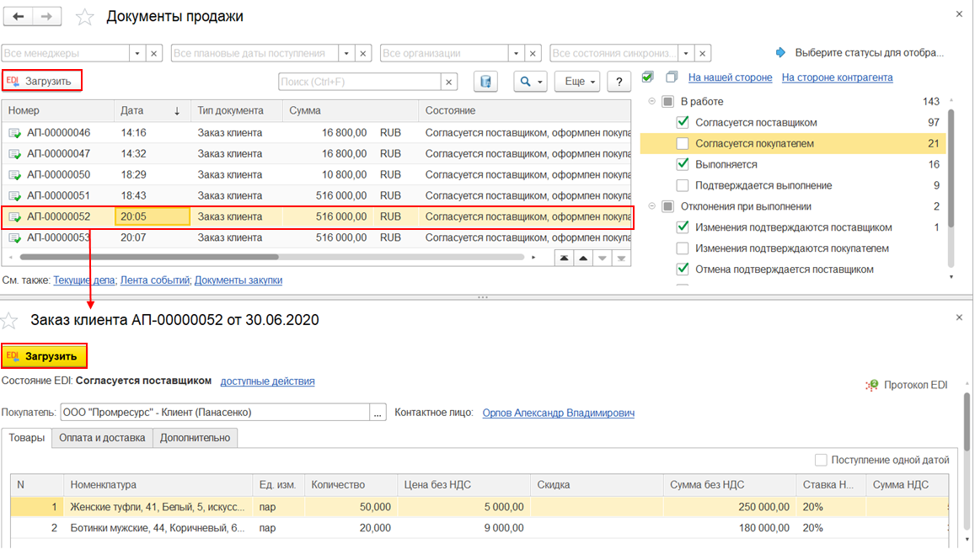Check all statuses icon above status list

[x=647, y=77]
